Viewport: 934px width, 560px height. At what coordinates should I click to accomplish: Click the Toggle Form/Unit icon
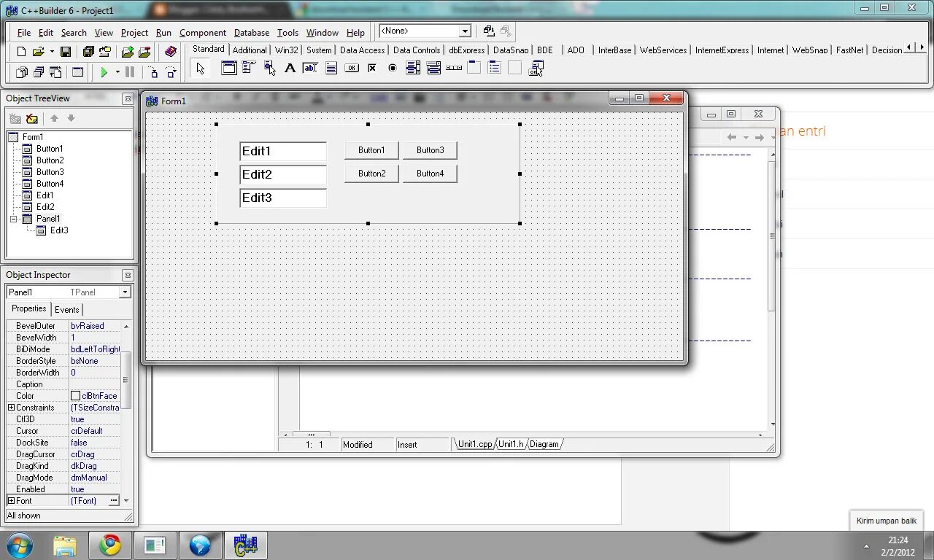click(55, 72)
